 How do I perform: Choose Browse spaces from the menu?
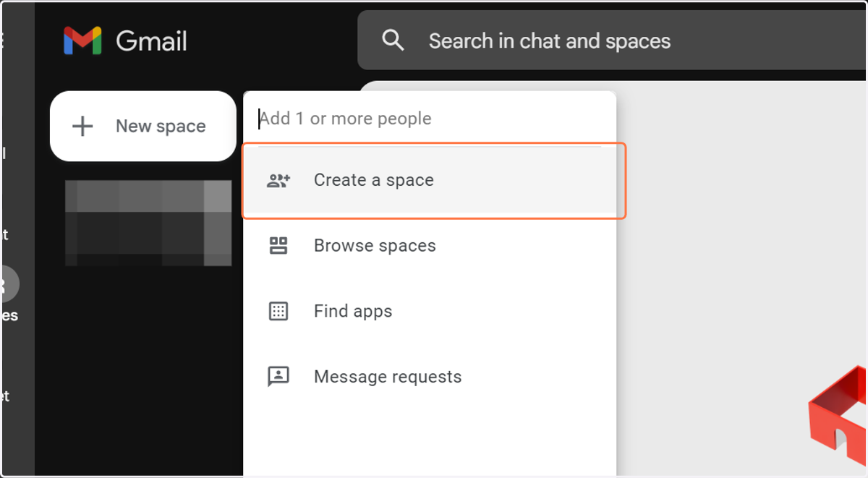pyautogui.click(x=430, y=246)
